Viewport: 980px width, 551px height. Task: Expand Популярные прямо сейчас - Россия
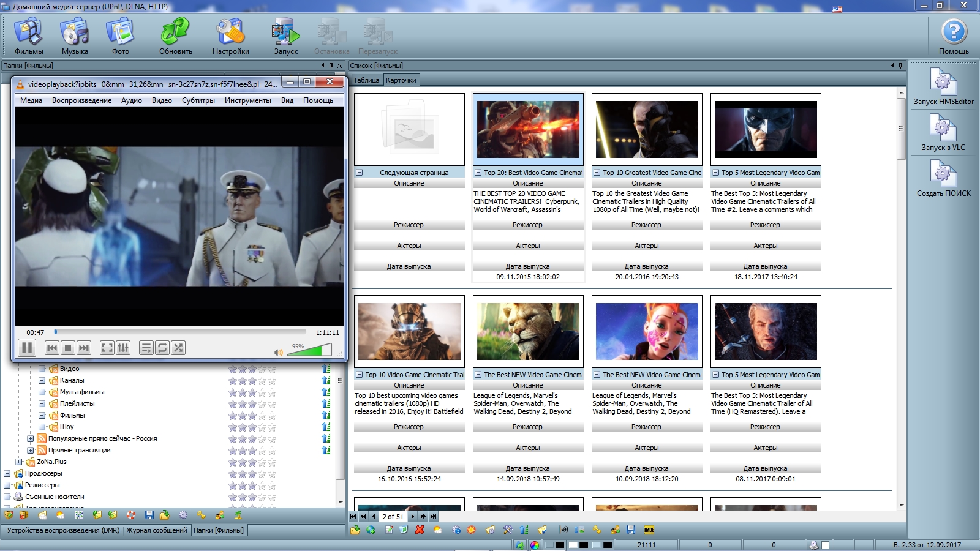(x=31, y=438)
